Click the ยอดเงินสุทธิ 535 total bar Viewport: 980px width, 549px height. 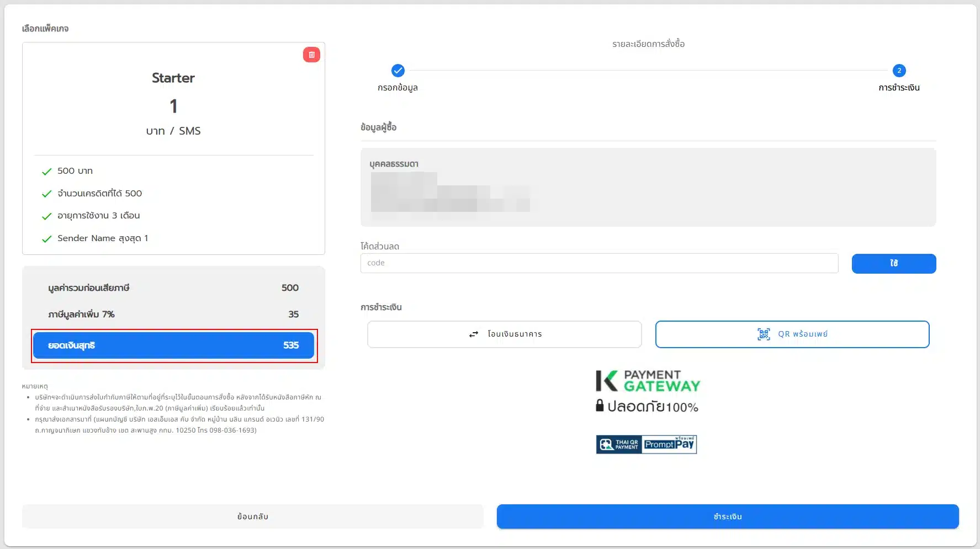pos(173,345)
